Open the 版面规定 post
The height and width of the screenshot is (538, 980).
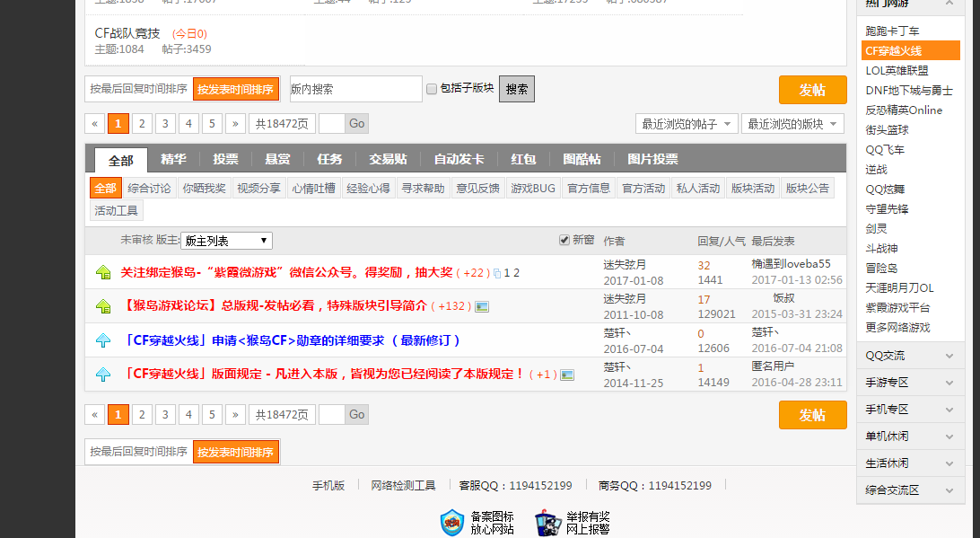pos(322,374)
